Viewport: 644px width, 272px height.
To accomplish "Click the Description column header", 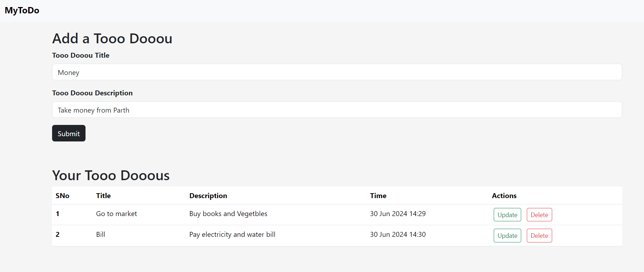I will [208, 196].
